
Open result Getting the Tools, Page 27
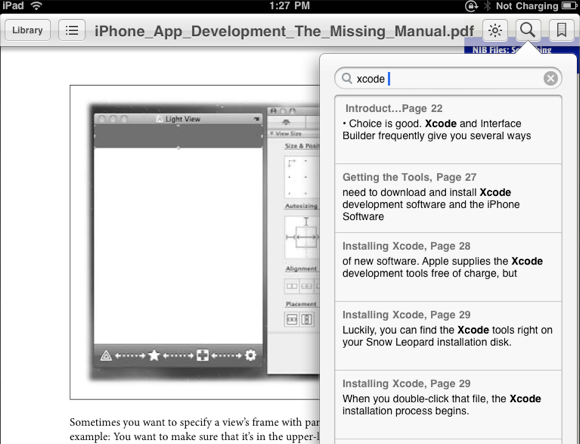tap(448, 198)
